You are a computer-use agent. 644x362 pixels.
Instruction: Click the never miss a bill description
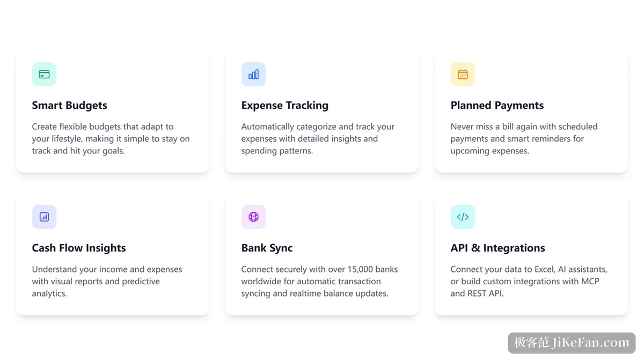(x=524, y=138)
